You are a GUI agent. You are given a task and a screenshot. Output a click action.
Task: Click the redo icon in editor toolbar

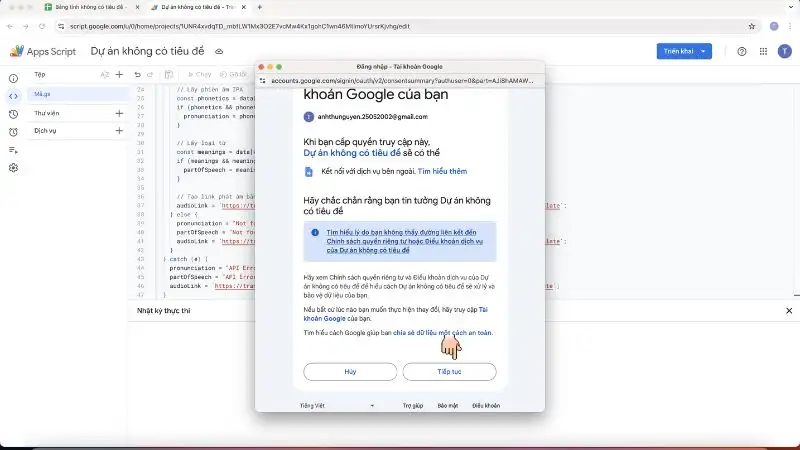click(x=150, y=74)
